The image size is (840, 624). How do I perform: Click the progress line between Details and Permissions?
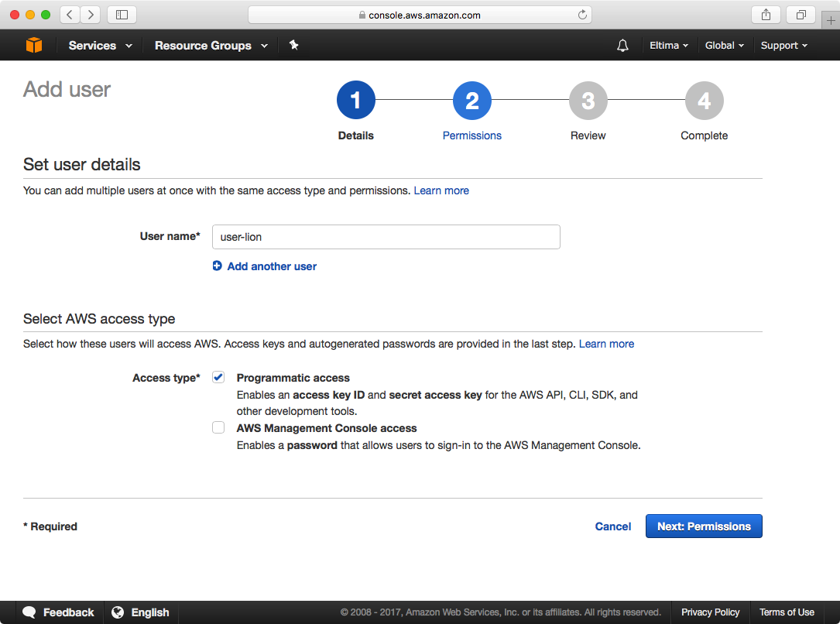click(x=413, y=100)
